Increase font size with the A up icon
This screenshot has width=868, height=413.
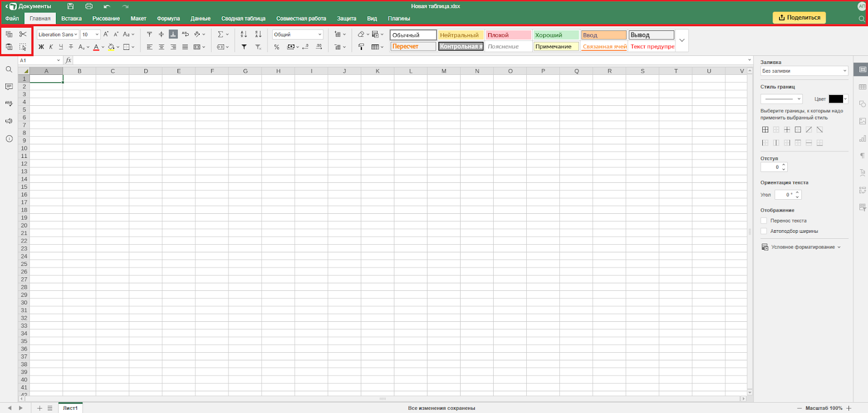click(106, 34)
